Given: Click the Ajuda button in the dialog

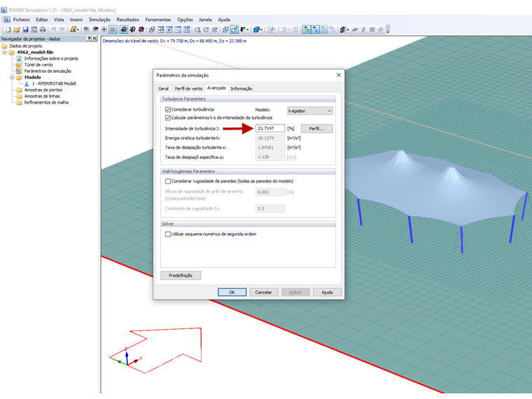Looking at the screenshot, I should 327,292.
